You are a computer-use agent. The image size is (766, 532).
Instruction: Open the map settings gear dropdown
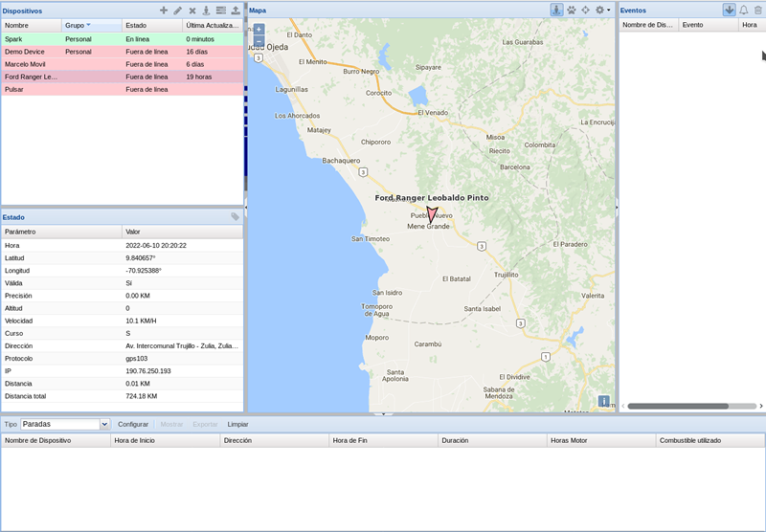point(602,10)
